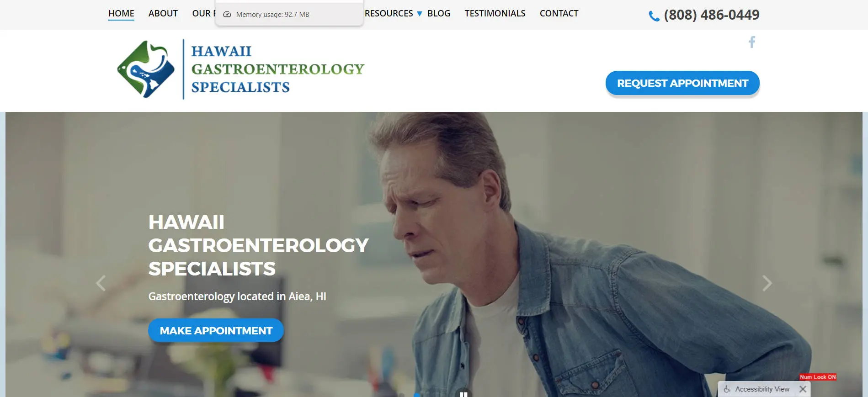Click the memory usage gauge icon
This screenshot has width=868, height=397.
coord(227,14)
